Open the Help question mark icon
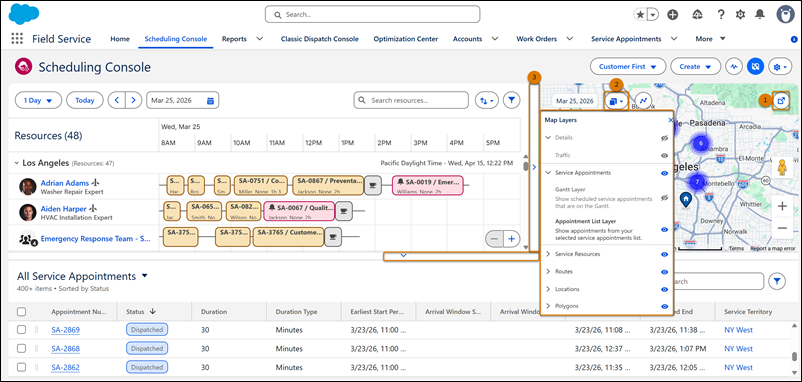This screenshot has width=802, height=382. [721, 15]
